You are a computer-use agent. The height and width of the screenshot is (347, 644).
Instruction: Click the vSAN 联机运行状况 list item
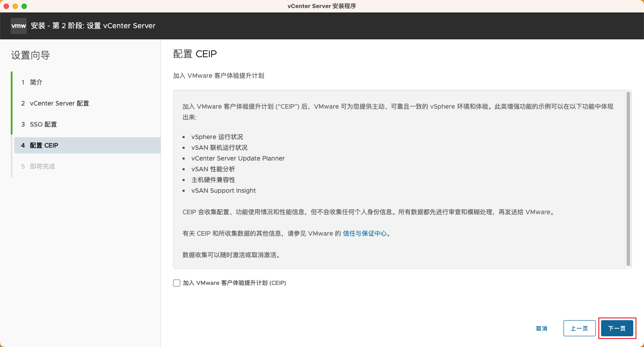click(220, 148)
